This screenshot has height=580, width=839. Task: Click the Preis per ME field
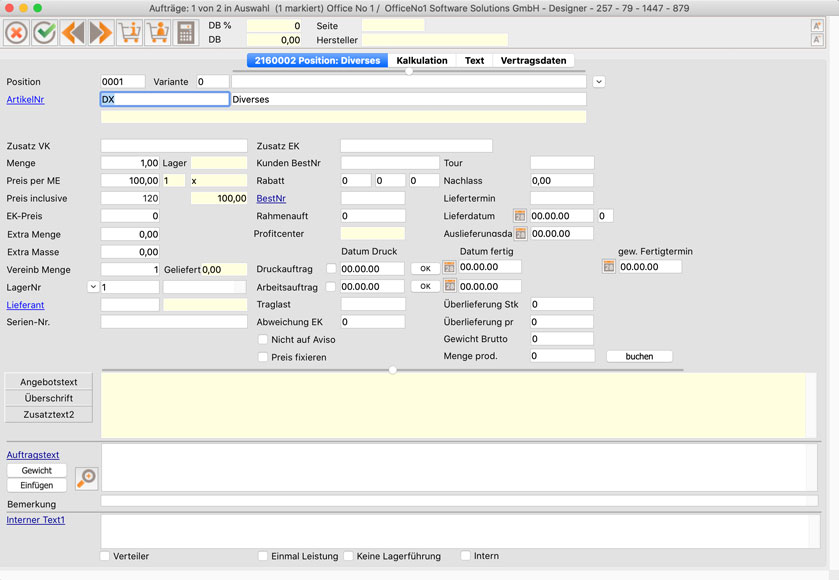click(x=130, y=181)
